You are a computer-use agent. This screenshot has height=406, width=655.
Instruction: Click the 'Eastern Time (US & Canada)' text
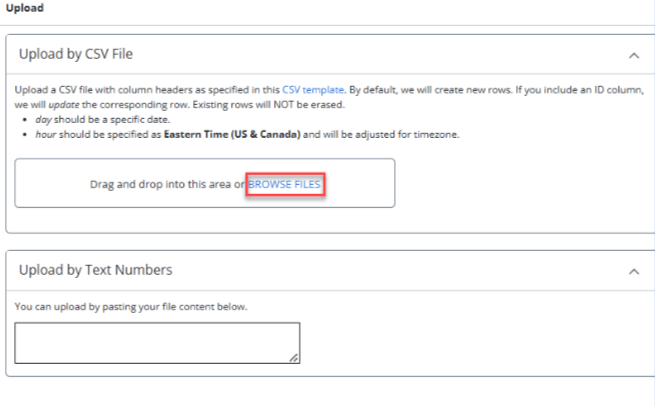pyautogui.click(x=232, y=134)
